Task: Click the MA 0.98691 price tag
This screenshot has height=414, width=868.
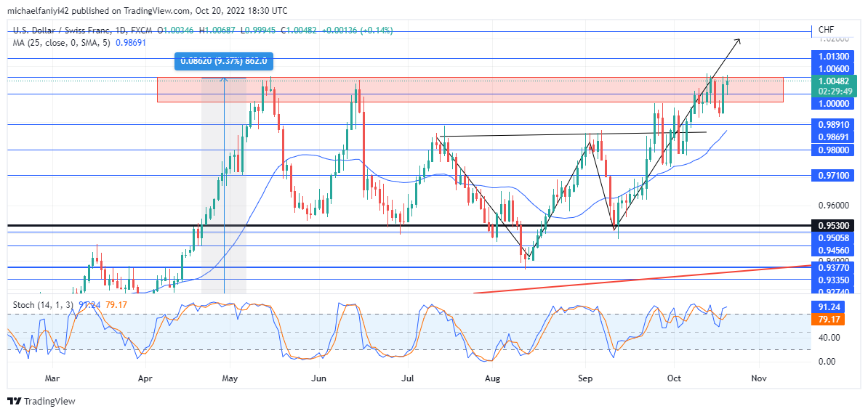Action: [834, 136]
